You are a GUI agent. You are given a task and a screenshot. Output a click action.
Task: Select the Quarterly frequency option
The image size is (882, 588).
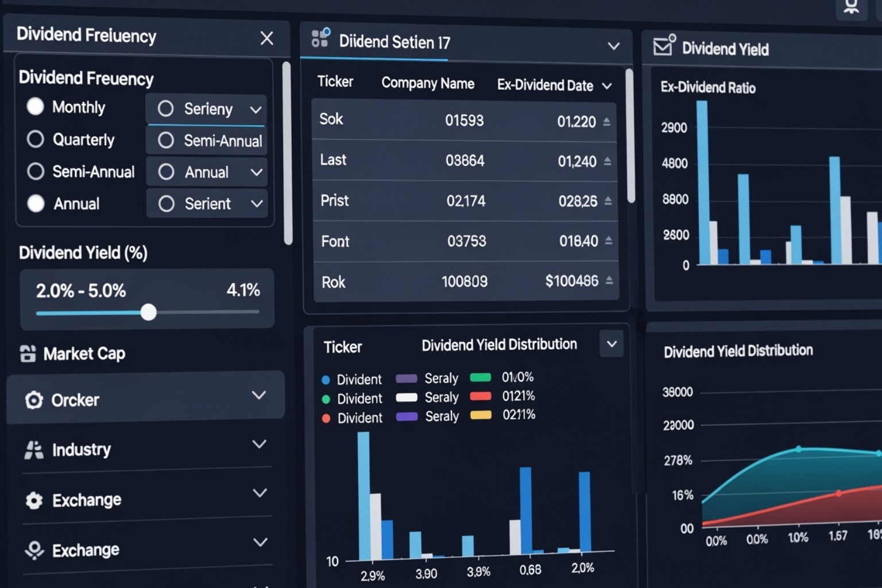[36, 140]
